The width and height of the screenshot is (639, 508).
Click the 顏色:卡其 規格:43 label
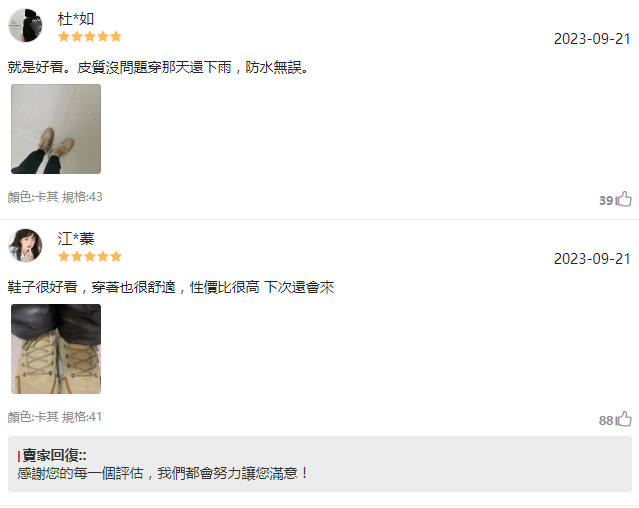pos(55,197)
